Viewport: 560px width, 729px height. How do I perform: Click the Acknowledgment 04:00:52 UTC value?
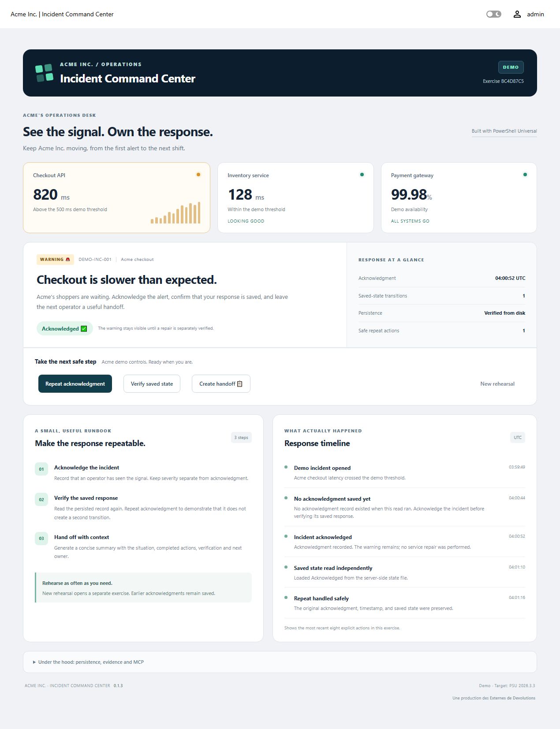tap(510, 278)
